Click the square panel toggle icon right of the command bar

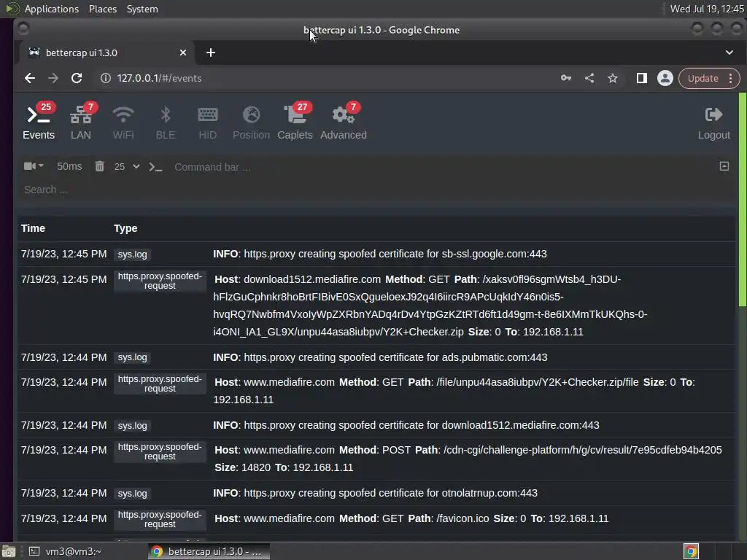click(724, 166)
